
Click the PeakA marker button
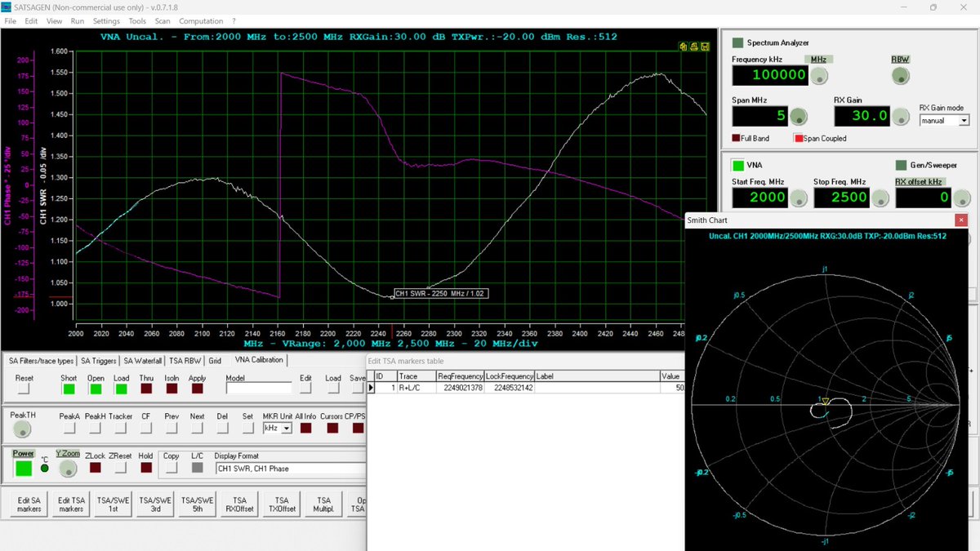point(69,428)
